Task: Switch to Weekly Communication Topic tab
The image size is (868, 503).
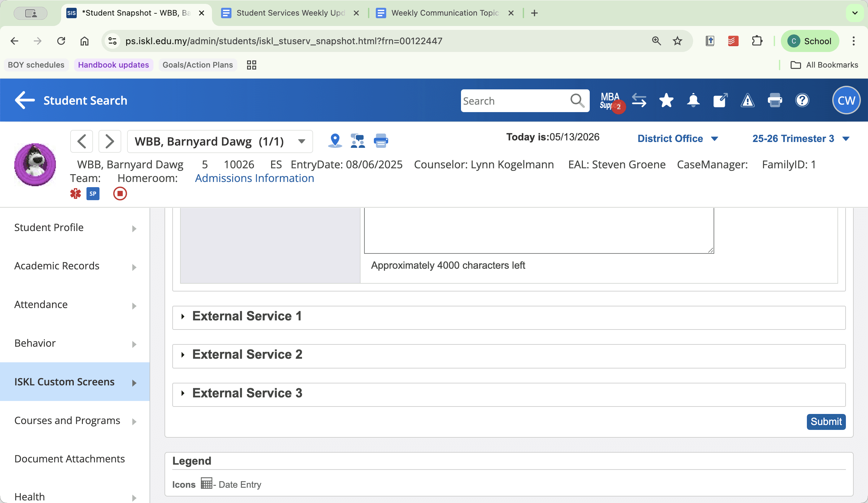Action: (445, 13)
